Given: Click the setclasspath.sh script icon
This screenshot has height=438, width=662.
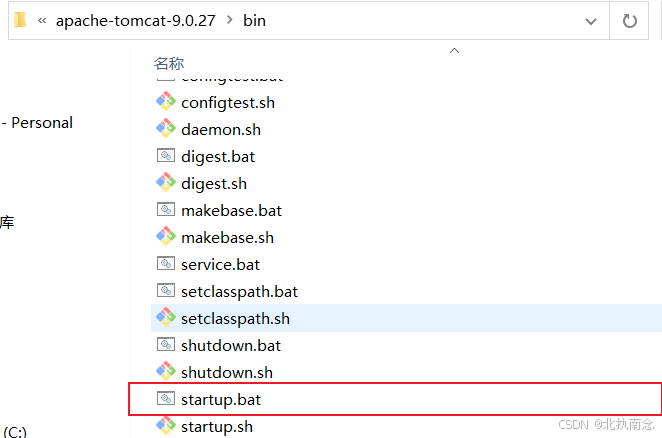Looking at the screenshot, I should 166,318.
